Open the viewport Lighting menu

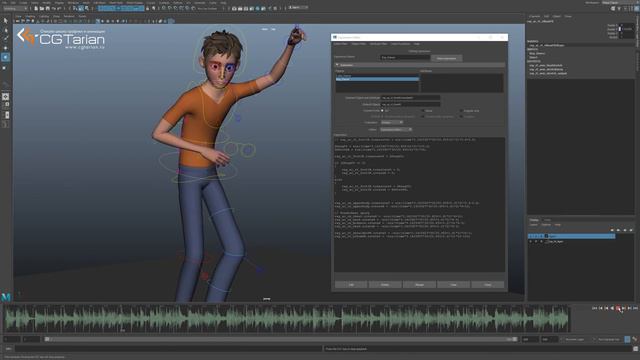point(44,16)
